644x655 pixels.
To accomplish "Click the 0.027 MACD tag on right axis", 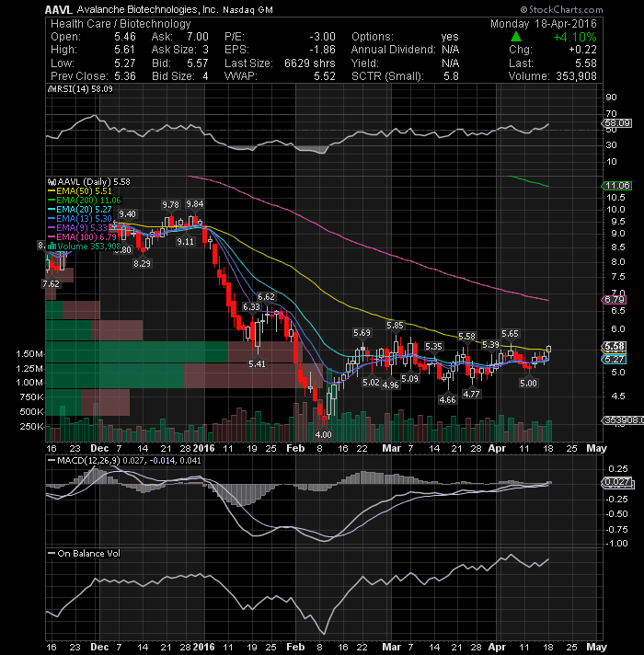I will (617, 482).
